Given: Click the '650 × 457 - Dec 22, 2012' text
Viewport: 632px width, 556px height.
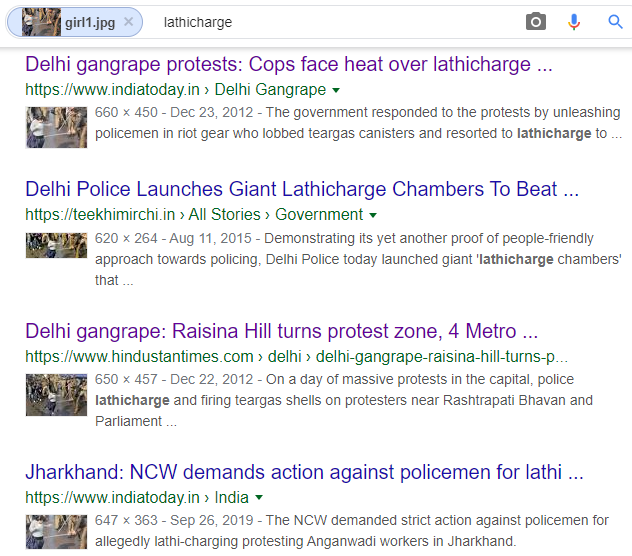Looking at the screenshot, I should pos(174,379).
